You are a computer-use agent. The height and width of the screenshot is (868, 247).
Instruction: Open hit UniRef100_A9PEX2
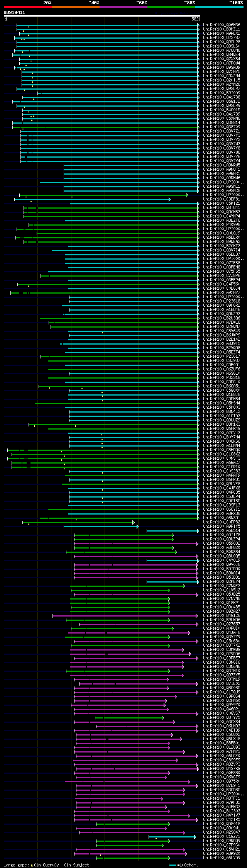click(x=222, y=33)
